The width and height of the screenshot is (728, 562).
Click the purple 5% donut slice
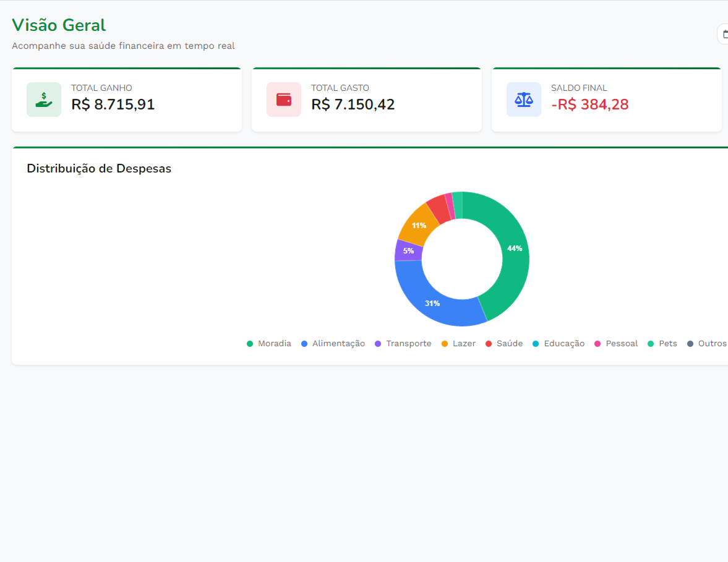pyautogui.click(x=409, y=250)
